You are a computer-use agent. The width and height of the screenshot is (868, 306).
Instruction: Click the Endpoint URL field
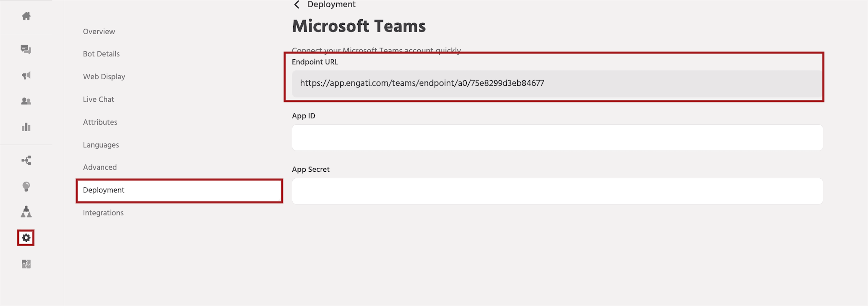coord(557,83)
